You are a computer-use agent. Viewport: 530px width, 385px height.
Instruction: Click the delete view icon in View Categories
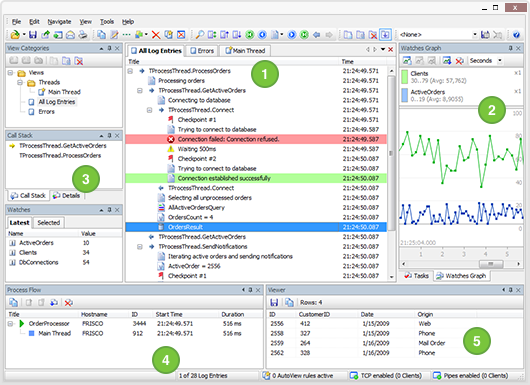(79, 61)
